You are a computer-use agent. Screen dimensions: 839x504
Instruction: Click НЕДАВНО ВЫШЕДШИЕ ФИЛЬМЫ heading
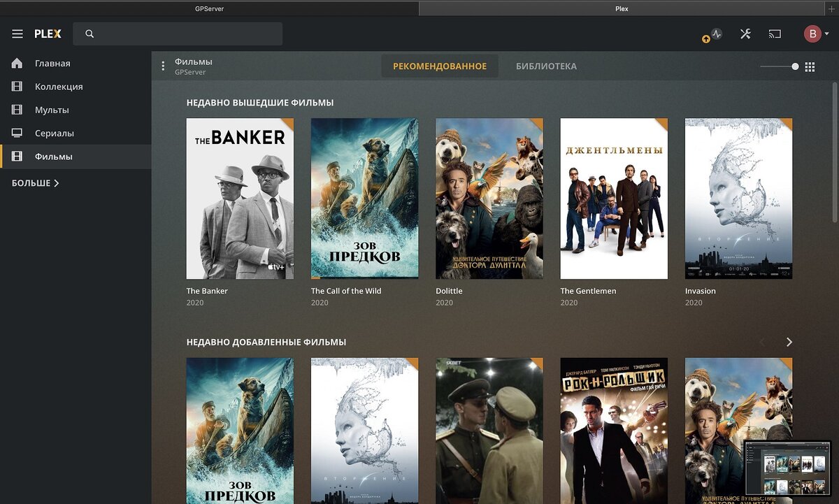[260, 103]
